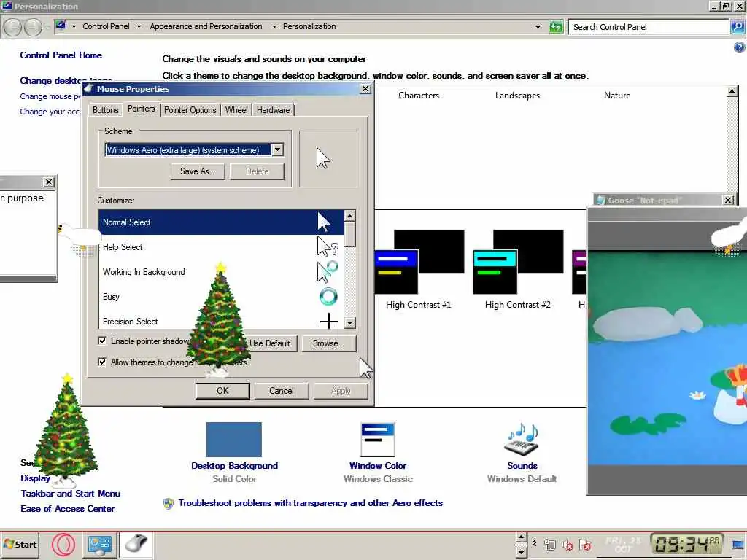Select the Normal Select pointer row

point(221,222)
